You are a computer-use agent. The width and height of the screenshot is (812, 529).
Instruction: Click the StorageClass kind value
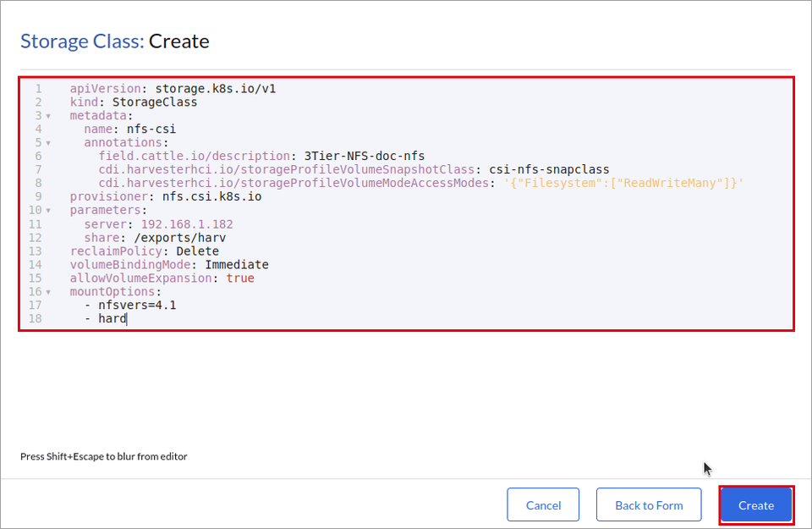tap(155, 102)
